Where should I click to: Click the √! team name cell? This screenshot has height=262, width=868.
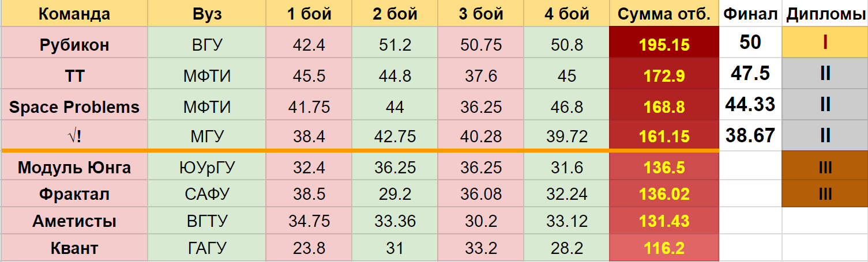(x=74, y=136)
